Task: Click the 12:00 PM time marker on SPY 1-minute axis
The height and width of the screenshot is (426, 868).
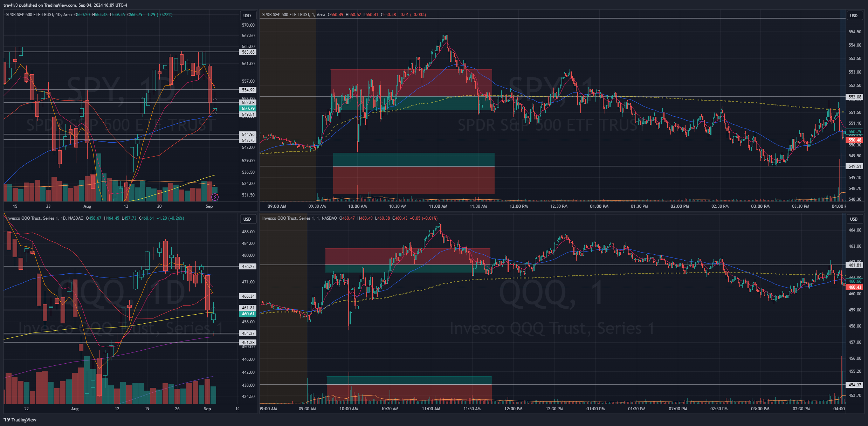Action: coord(518,206)
